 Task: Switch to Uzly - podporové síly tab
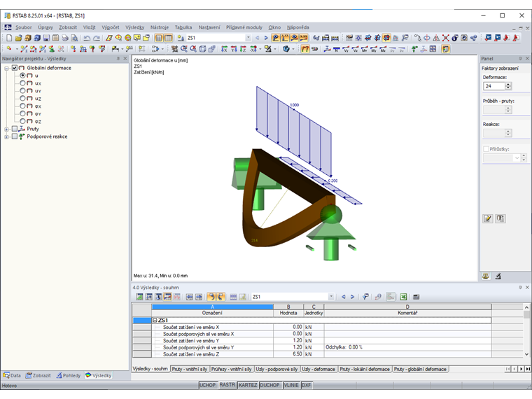tap(277, 369)
